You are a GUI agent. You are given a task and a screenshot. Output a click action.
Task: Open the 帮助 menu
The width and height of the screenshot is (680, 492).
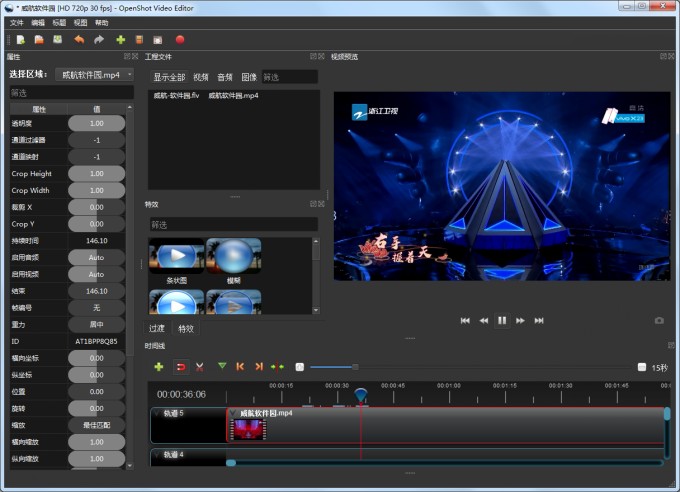pyautogui.click(x=101, y=23)
